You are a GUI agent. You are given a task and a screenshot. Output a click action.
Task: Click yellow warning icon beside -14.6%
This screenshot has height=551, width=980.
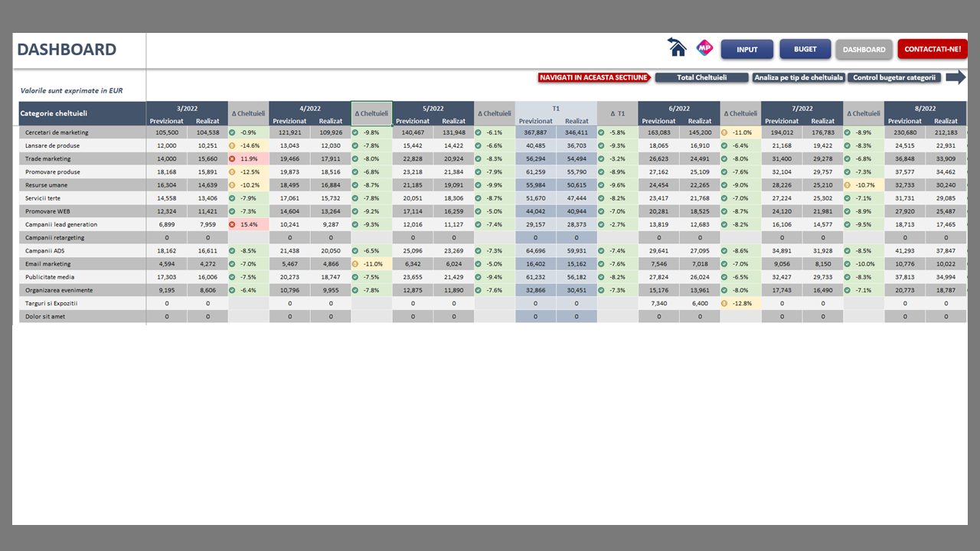click(232, 145)
